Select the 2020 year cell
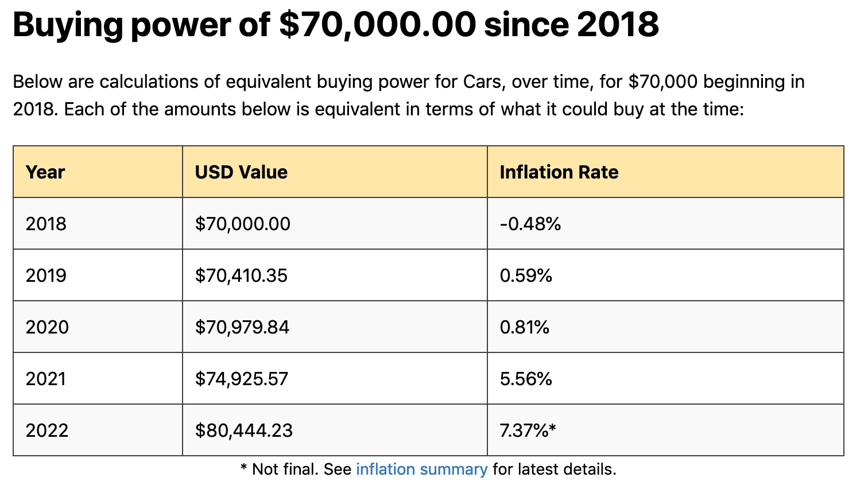Image resolution: width=868 pixels, height=481 pixels. tap(98, 327)
